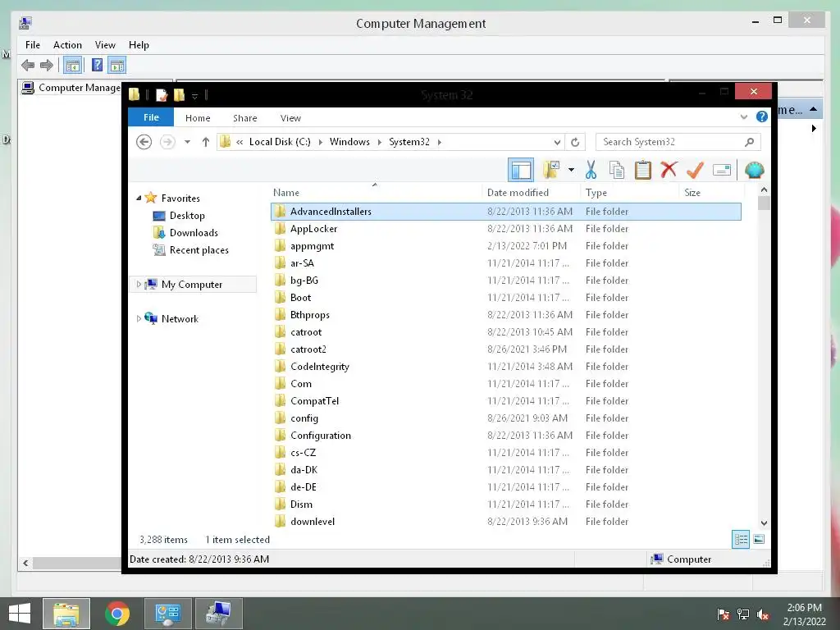The height and width of the screenshot is (630, 840).
Task: Click the Computer Management taskbar icon
Action: [x=219, y=614]
